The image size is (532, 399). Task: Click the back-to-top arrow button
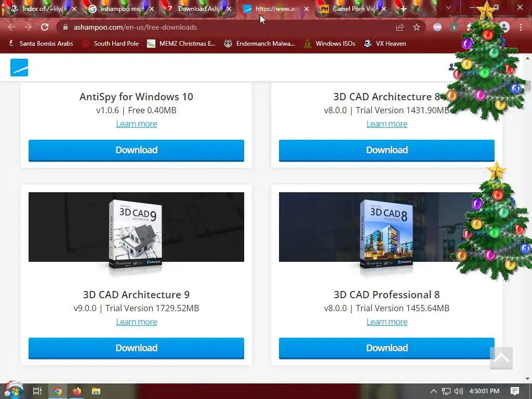pyautogui.click(x=501, y=358)
